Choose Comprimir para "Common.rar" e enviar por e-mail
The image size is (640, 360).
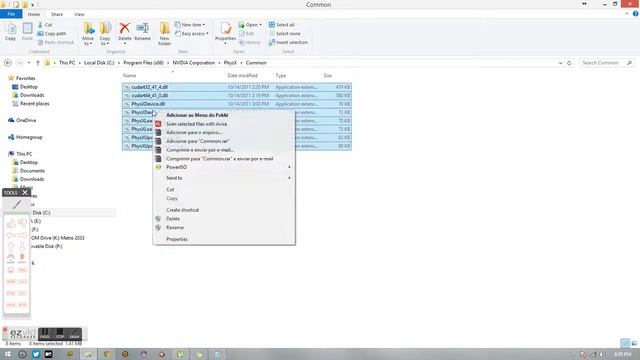220,159
